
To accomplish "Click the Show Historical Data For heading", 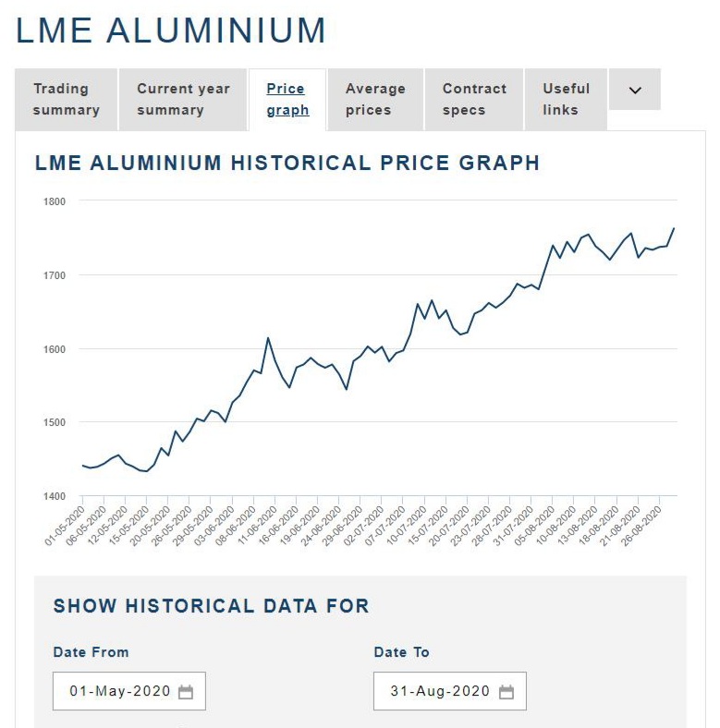I will click(211, 606).
